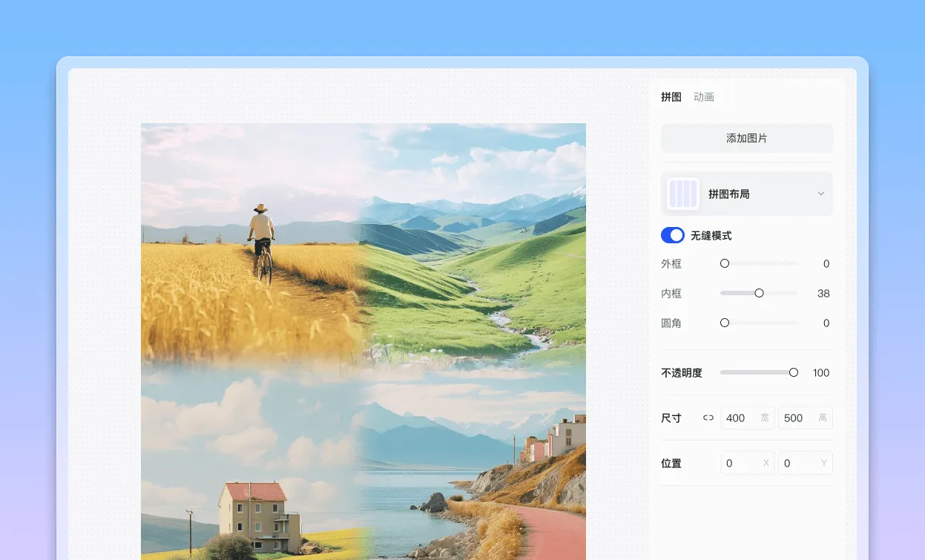Expand layout options with the chevron arrow

[821, 194]
